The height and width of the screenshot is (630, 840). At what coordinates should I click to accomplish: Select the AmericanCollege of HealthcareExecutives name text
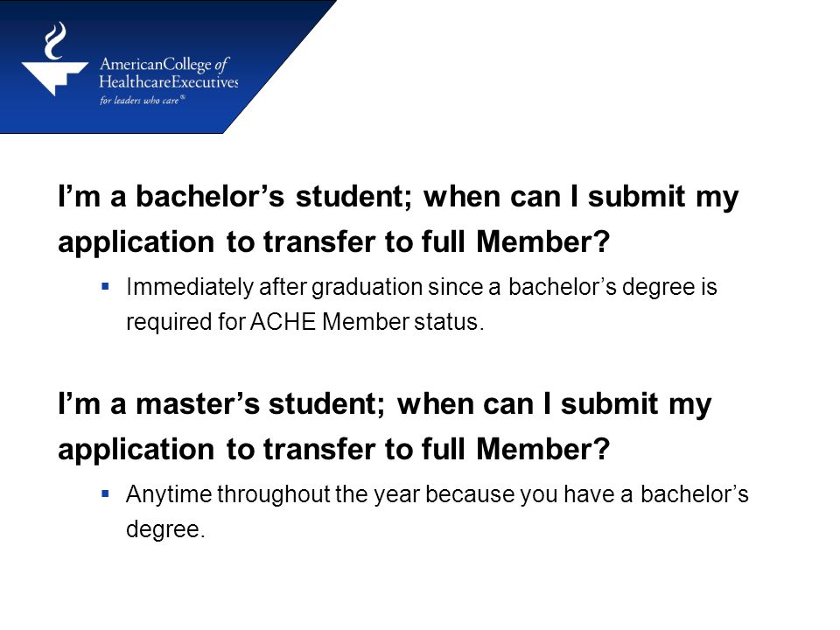169,73
